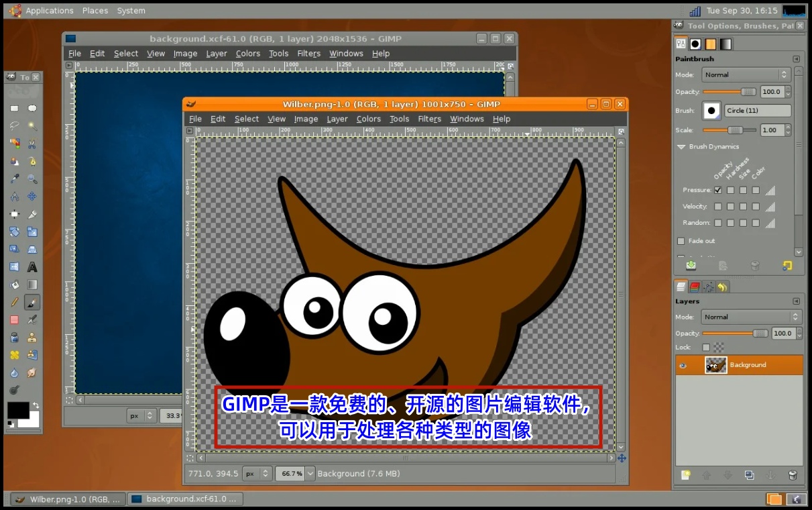Enable the Random Hardness checkbox
This screenshot has width=812, height=510.
pyautogui.click(x=731, y=223)
